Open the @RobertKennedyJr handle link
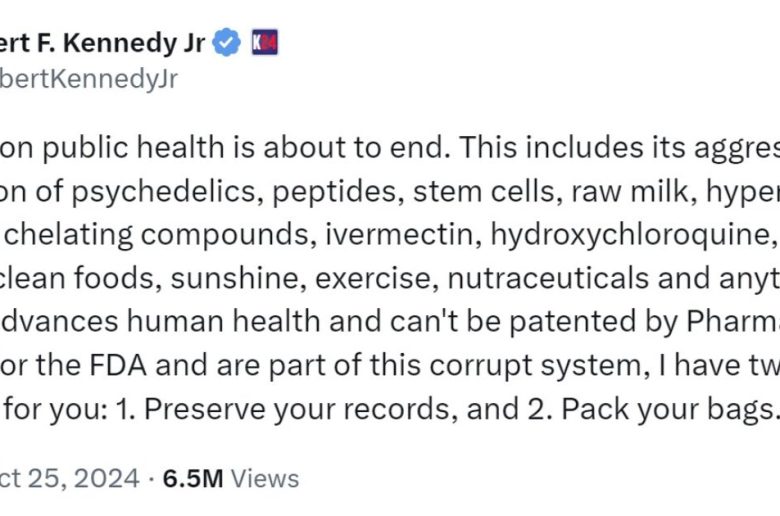Viewport: 780px width, 516px height. click(x=90, y=79)
